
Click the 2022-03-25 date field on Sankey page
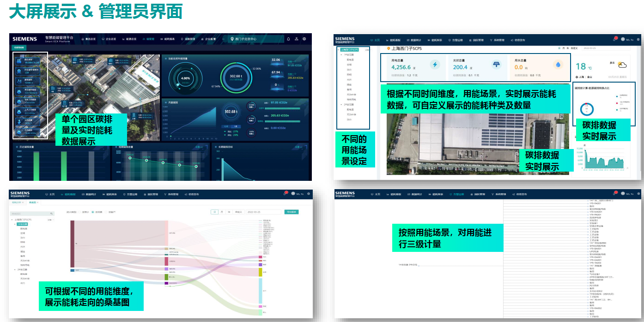coord(263,212)
